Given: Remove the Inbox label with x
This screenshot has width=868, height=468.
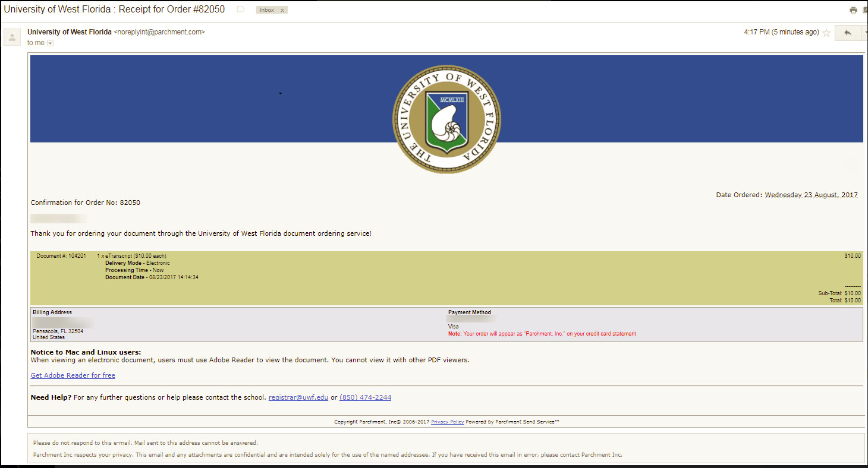Looking at the screenshot, I should 282,10.
